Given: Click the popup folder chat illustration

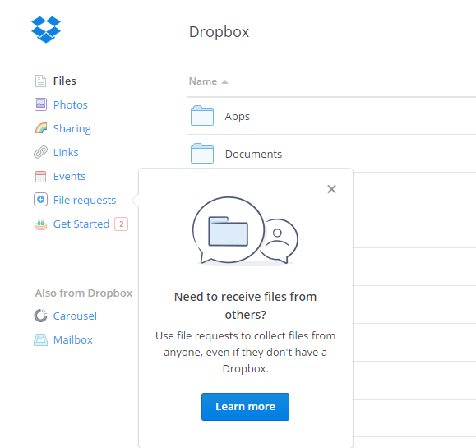Looking at the screenshot, I should [x=245, y=231].
